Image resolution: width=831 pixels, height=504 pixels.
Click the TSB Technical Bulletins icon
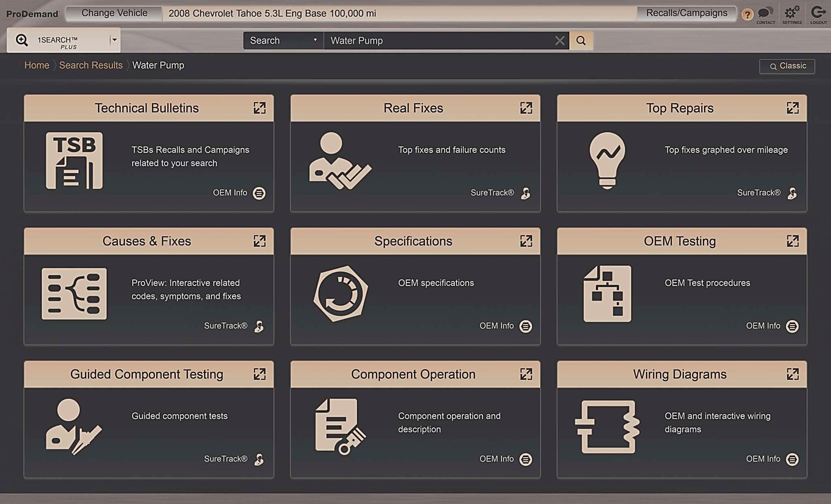click(74, 161)
